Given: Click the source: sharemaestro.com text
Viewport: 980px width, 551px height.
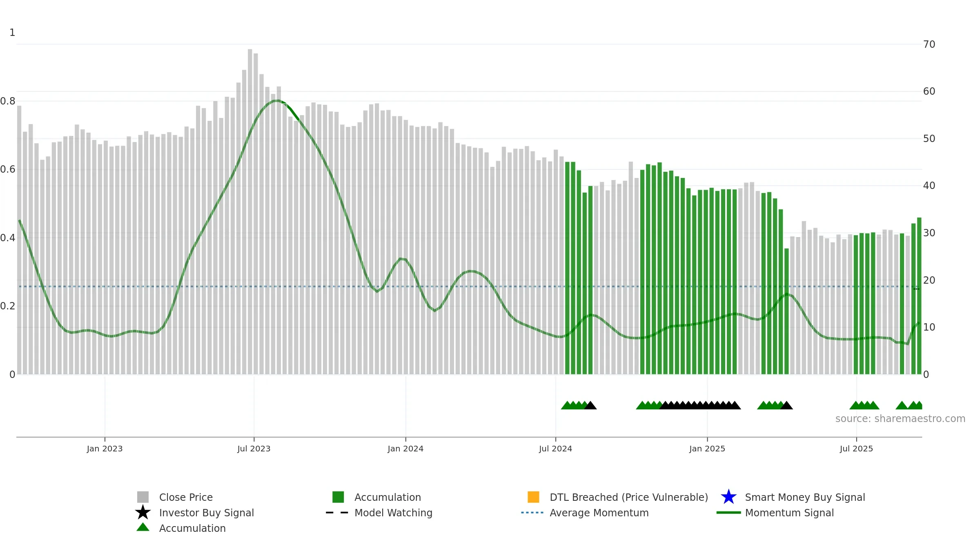Looking at the screenshot, I should coord(900,419).
